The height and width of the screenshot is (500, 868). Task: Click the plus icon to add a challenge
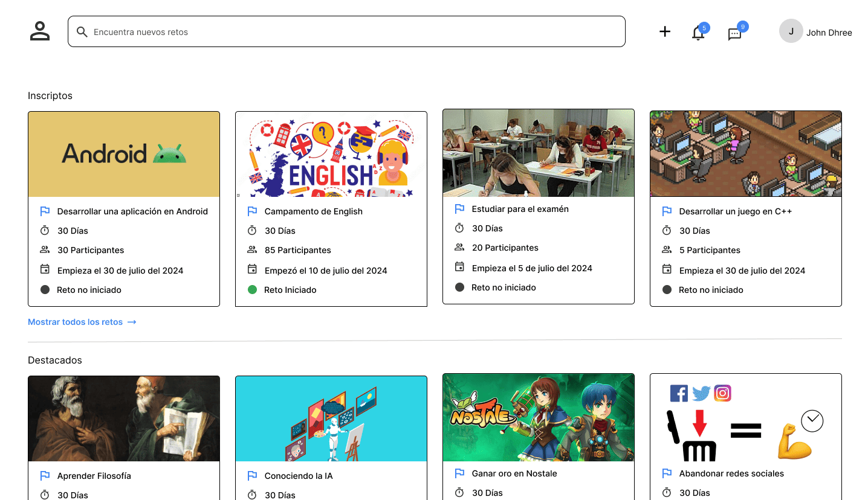(665, 31)
